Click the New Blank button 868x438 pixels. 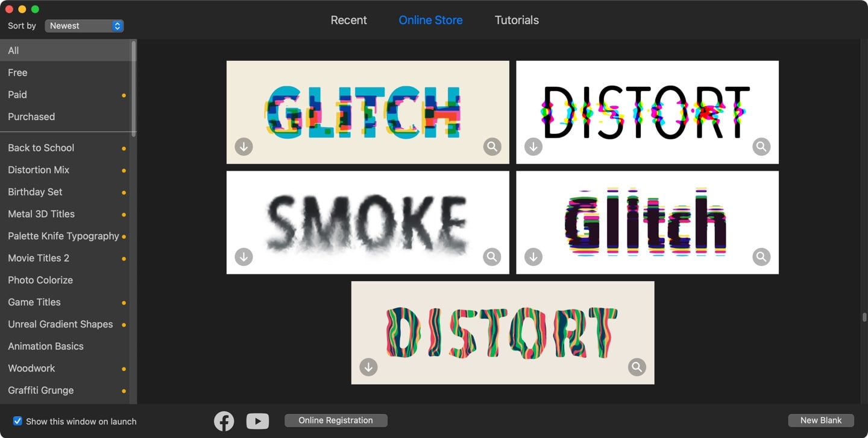pos(821,421)
